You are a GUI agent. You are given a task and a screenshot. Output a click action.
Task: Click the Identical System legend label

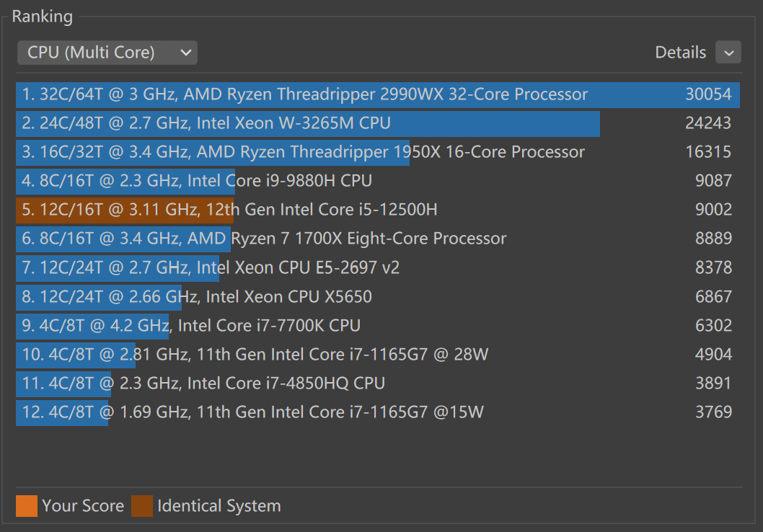[x=219, y=506]
